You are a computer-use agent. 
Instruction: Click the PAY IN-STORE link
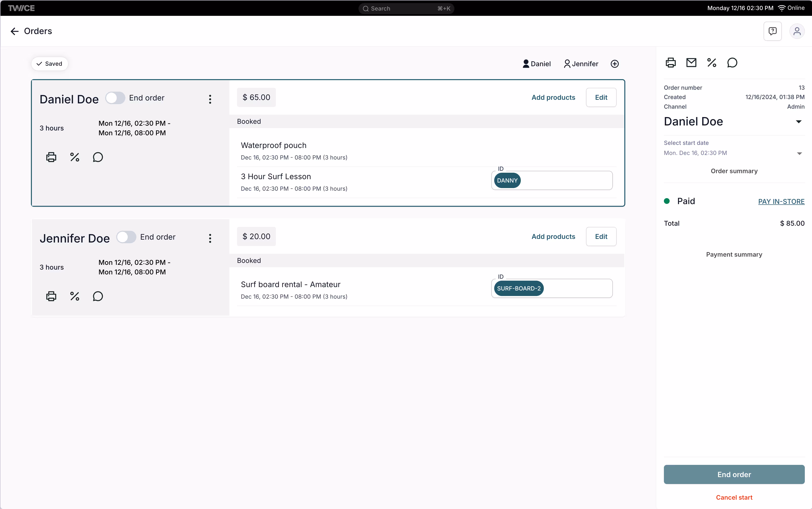(x=781, y=201)
